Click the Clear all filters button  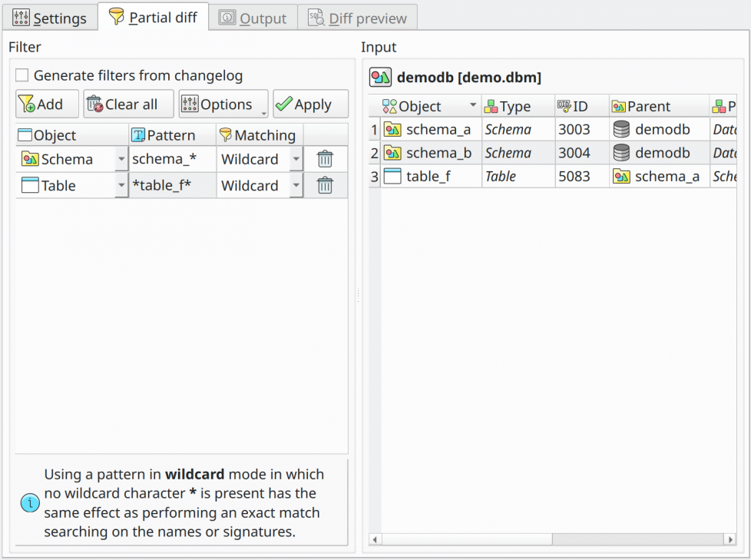pos(128,104)
